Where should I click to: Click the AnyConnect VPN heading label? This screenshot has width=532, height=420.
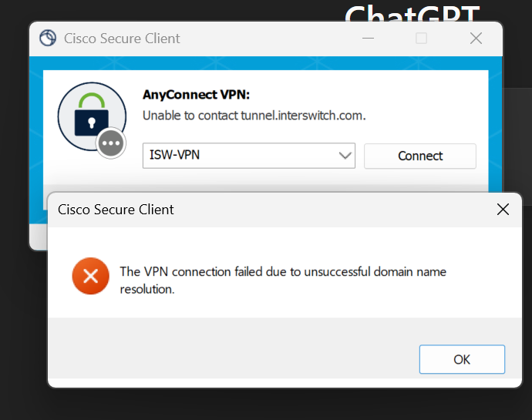coord(197,95)
